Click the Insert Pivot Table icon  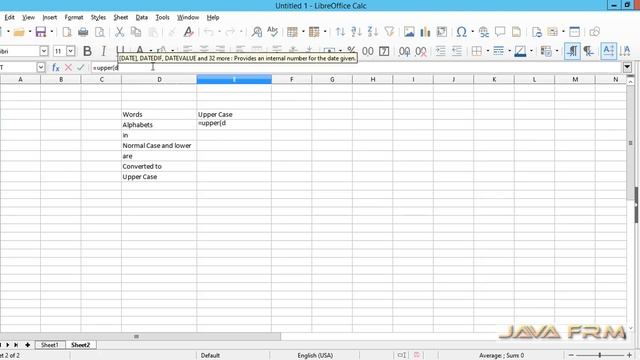(442, 32)
